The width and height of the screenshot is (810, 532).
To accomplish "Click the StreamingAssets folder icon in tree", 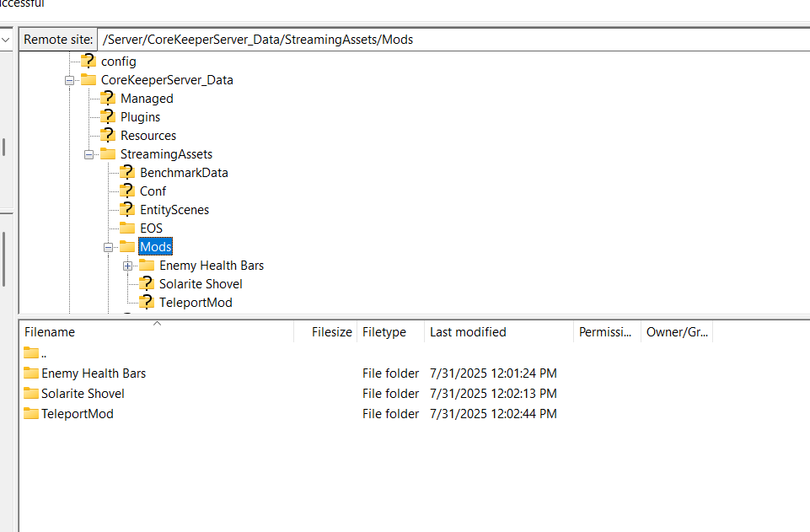I will pos(107,154).
